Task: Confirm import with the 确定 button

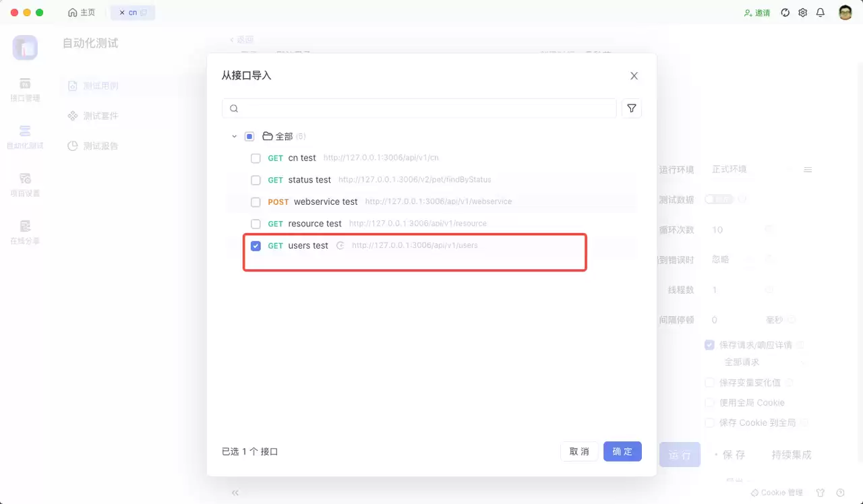Action: point(622,451)
